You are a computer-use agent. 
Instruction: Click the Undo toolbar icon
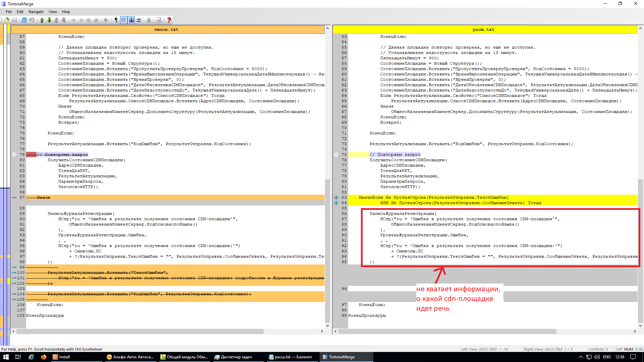pos(32,20)
